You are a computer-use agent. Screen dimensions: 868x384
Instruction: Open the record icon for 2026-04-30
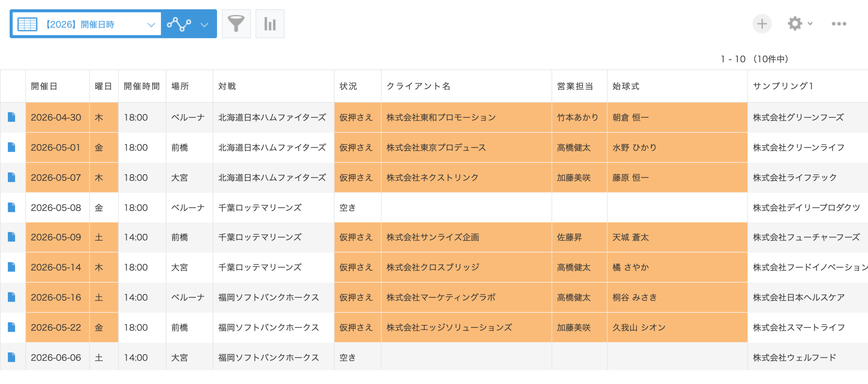(x=12, y=118)
